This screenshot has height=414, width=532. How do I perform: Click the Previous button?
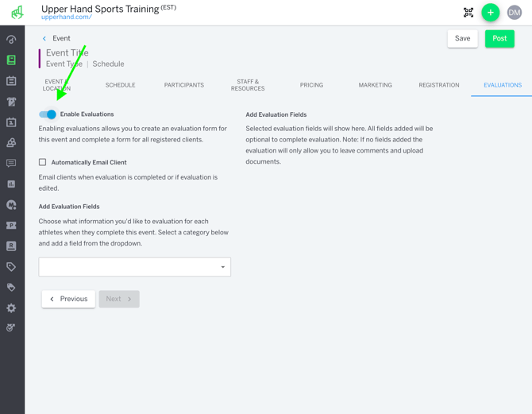pyautogui.click(x=68, y=299)
